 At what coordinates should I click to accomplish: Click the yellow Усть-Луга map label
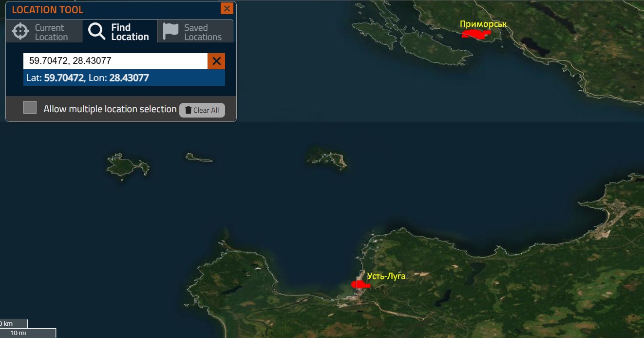tap(386, 276)
